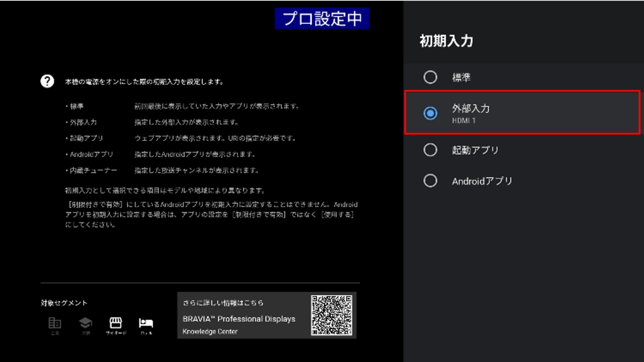Select the 起動アプリ radio button
The image size is (644, 362).
(x=430, y=150)
